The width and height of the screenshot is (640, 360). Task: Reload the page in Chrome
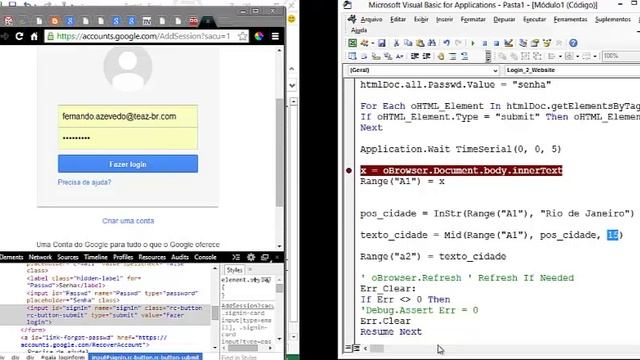tap(19, 36)
